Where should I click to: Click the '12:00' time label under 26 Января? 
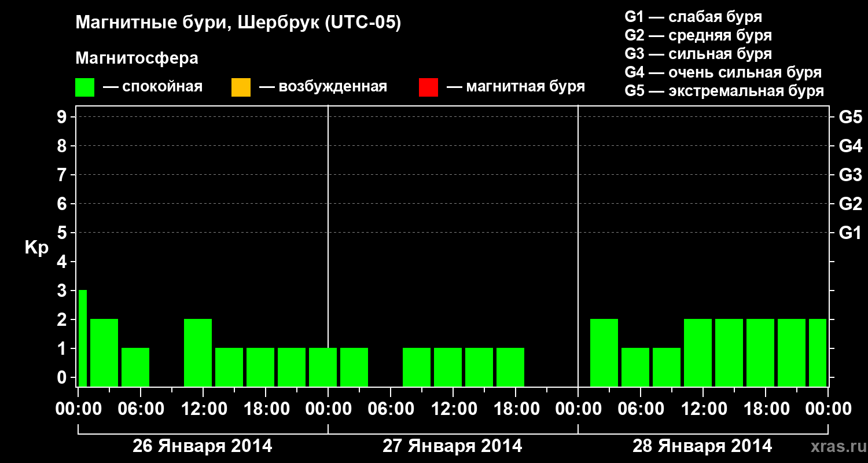click(203, 409)
